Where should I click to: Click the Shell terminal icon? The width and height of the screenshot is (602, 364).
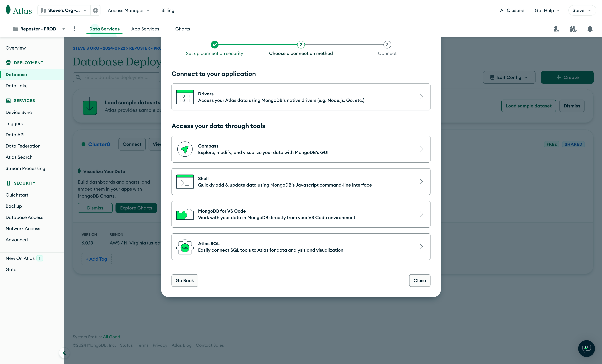click(x=185, y=181)
